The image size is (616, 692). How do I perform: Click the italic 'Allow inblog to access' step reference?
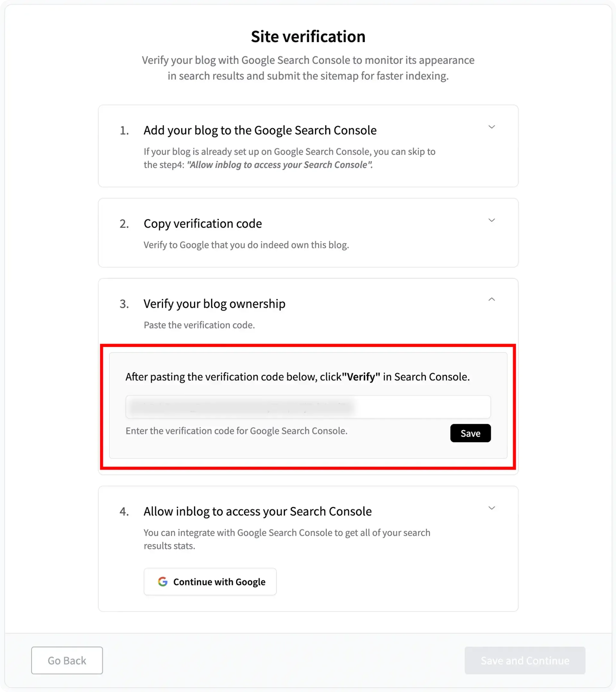click(x=279, y=165)
